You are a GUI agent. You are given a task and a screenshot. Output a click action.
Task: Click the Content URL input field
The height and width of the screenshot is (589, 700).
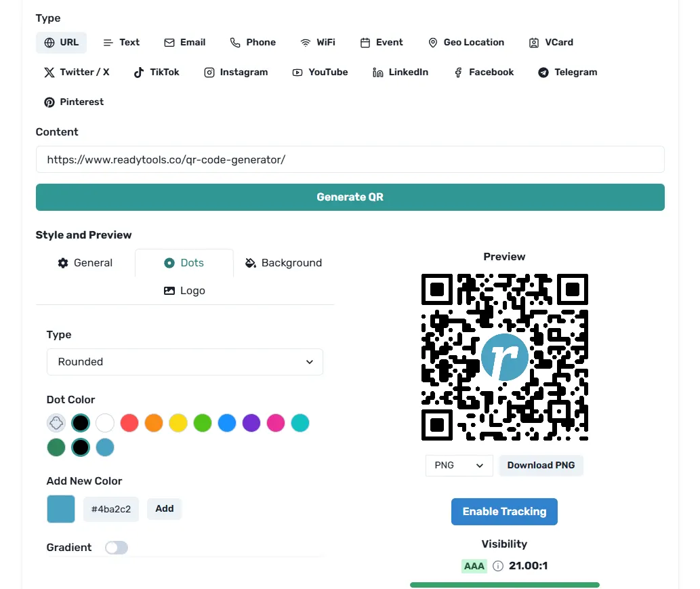coord(350,159)
